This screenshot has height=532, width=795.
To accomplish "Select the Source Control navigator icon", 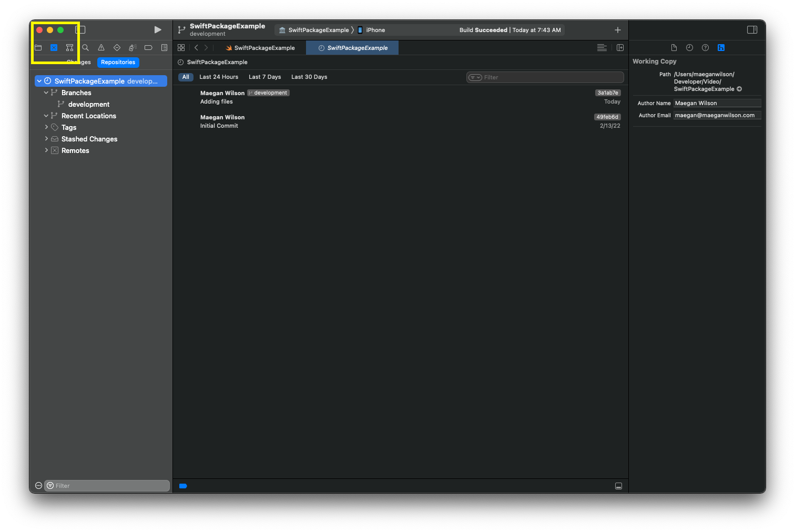I will click(54, 48).
